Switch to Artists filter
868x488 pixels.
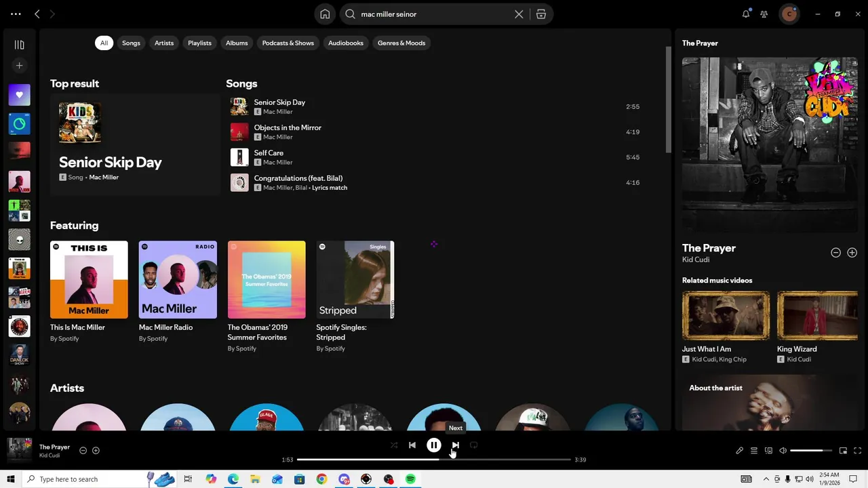point(164,43)
